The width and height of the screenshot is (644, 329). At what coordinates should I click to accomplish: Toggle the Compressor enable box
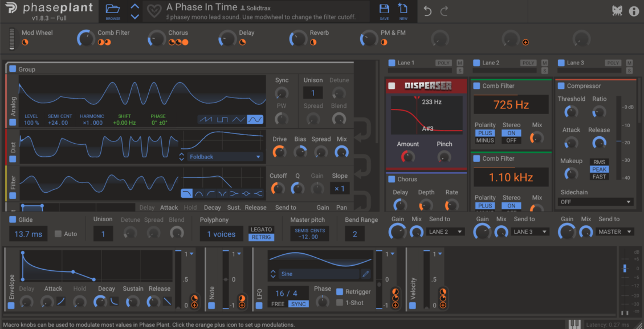[561, 86]
